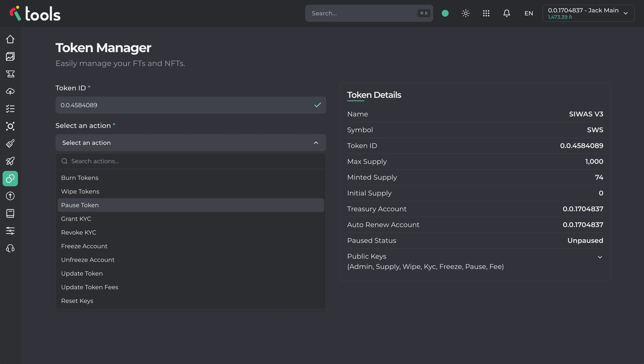This screenshot has width=644, height=364.
Task: Click the tools logo link
Action: tap(35, 13)
